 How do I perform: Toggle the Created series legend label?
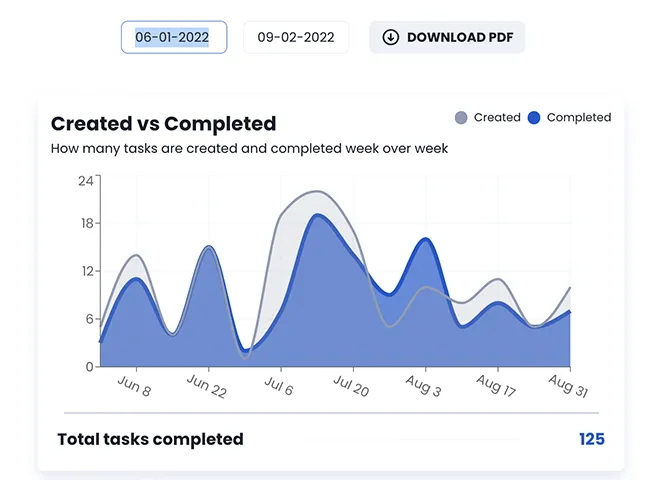497,118
